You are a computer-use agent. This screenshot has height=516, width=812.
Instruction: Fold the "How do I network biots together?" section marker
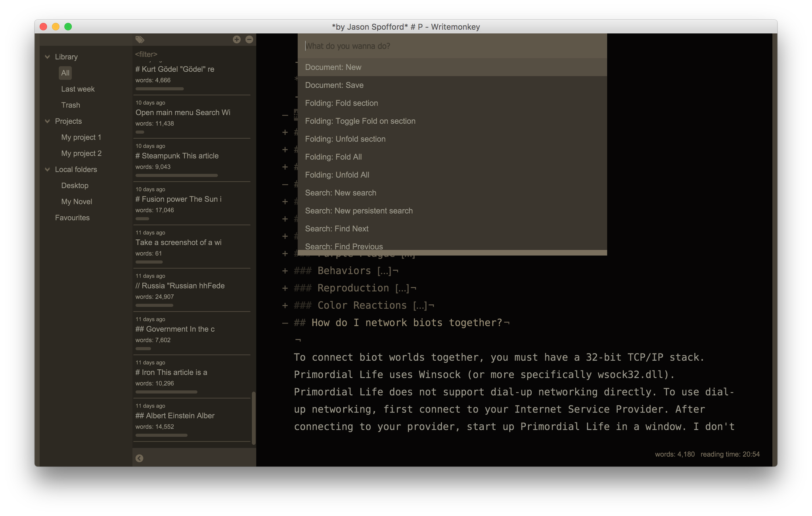[x=285, y=323]
